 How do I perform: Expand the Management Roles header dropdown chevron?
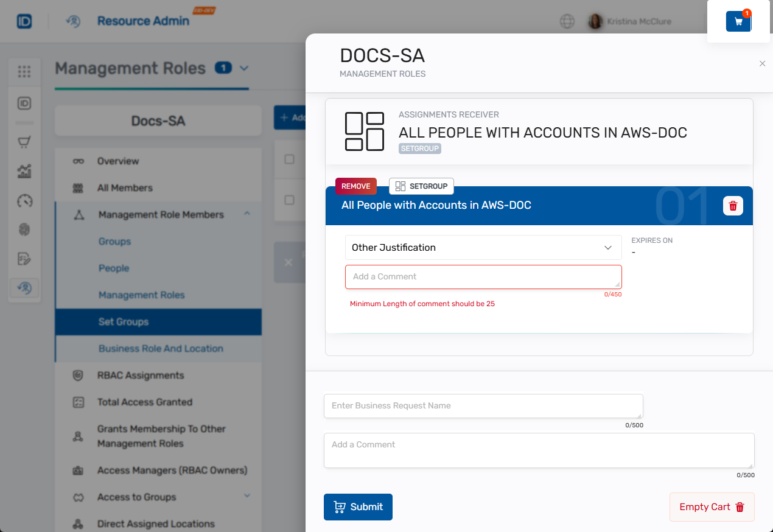pyautogui.click(x=244, y=68)
